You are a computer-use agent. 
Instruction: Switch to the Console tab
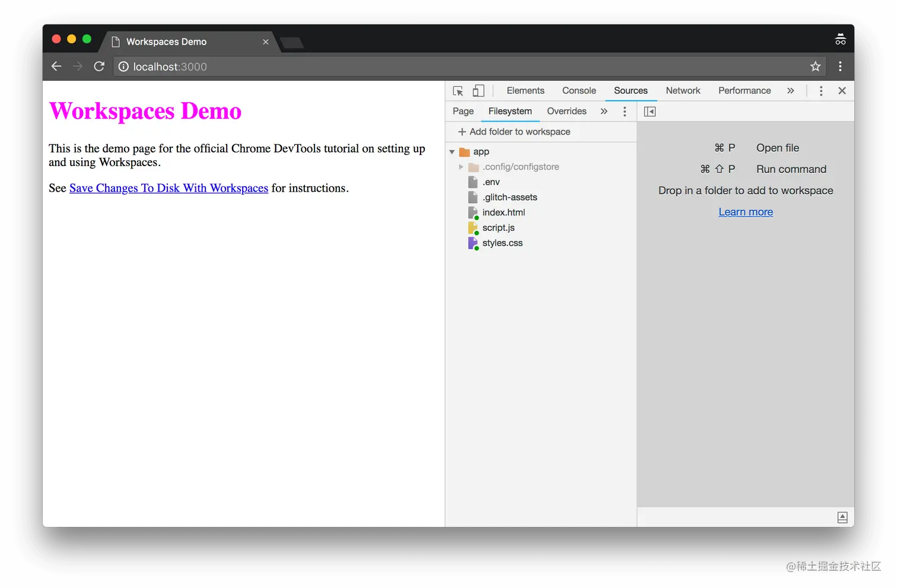pos(579,91)
